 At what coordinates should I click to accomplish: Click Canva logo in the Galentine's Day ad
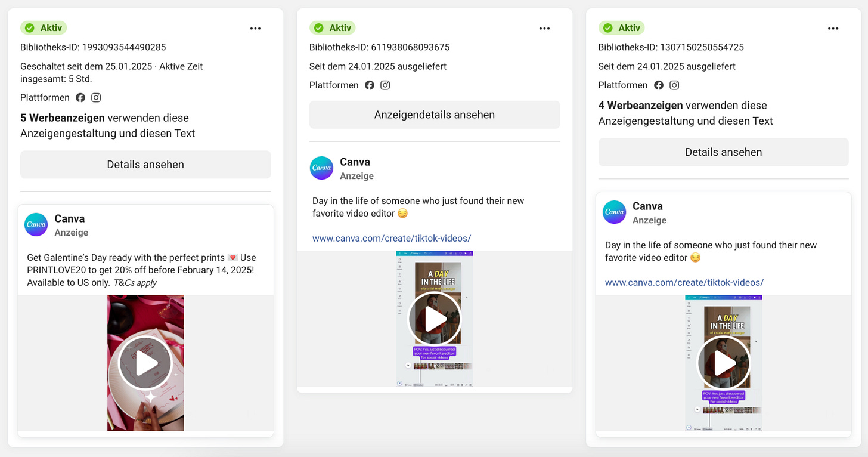pyautogui.click(x=36, y=225)
